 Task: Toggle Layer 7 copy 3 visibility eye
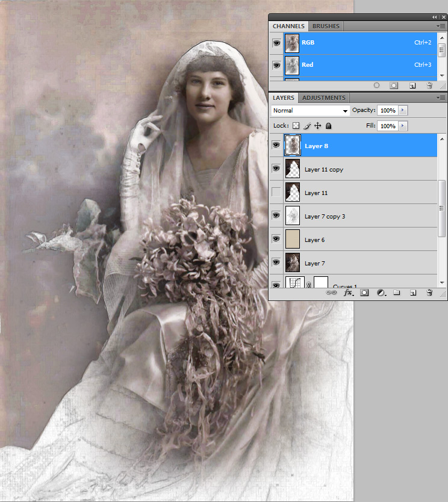[x=276, y=215]
